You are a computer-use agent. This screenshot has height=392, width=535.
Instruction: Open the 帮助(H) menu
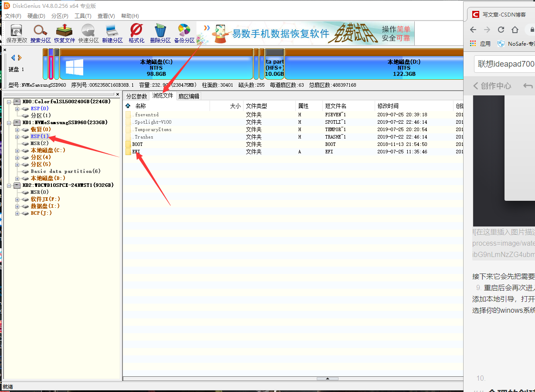pos(130,16)
